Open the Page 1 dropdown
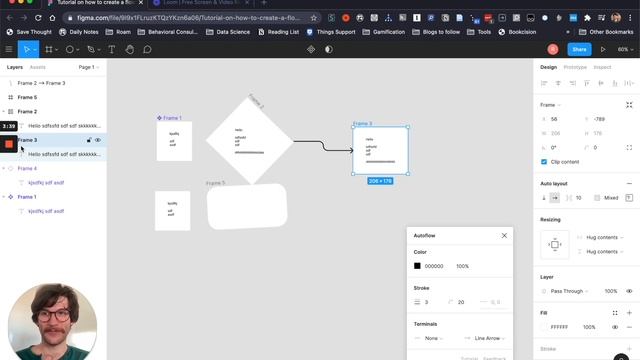Image resolution: width=640 pixels, height=360 pixels. 89,67
